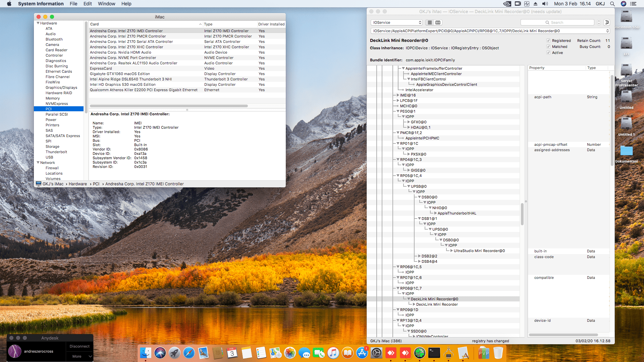
Task: Launch Siri from the Dock
Action: [160, 353]
